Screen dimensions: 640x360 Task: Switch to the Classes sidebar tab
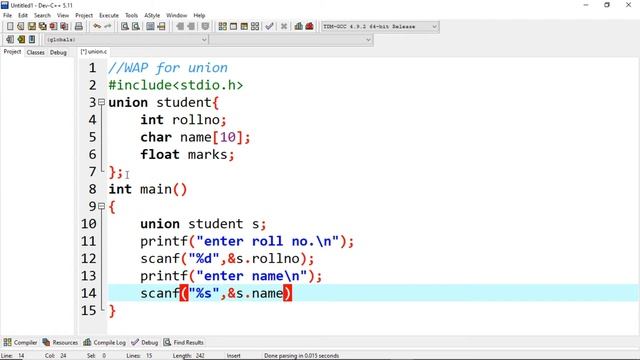click(x=36, y=52)
